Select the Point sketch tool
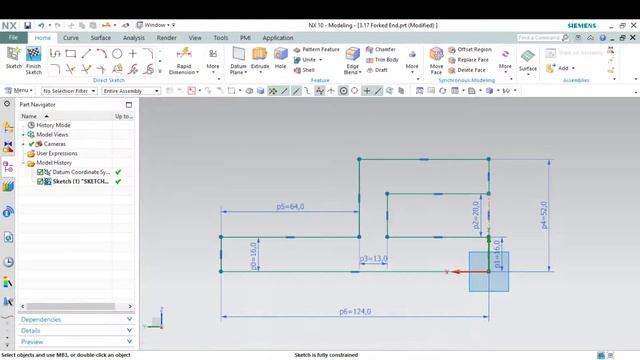The width and height of the screenshot is (640, 360). 133,53
